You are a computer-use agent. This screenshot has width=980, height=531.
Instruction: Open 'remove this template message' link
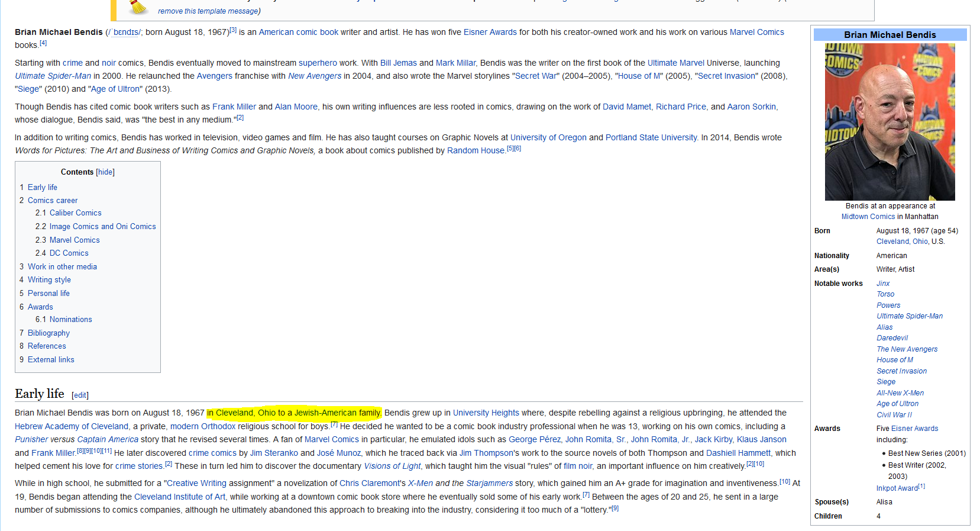pos(208,11)
